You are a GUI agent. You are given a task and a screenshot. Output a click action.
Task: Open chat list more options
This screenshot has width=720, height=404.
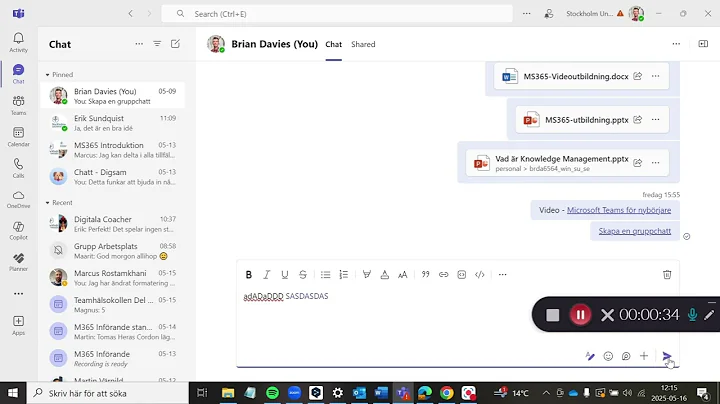click(x=139, y=44)
